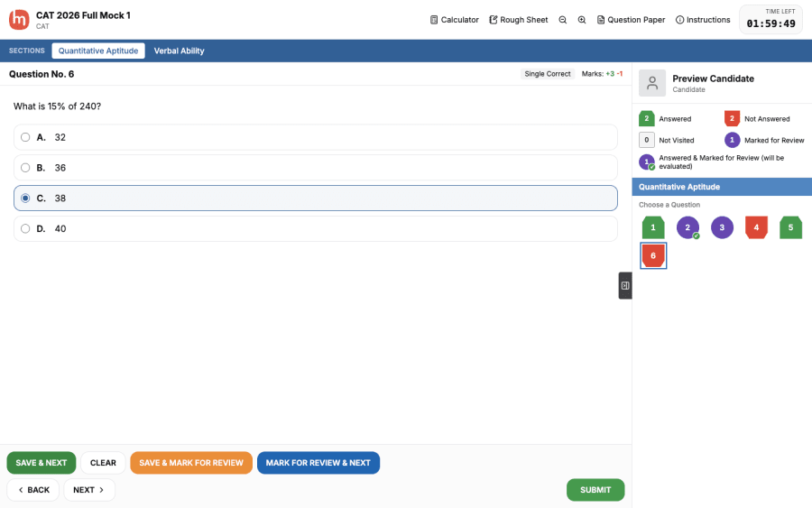This screenshot has height=508, width=812.
Task: Click the app logo in the header
Action: click(19, 20)
